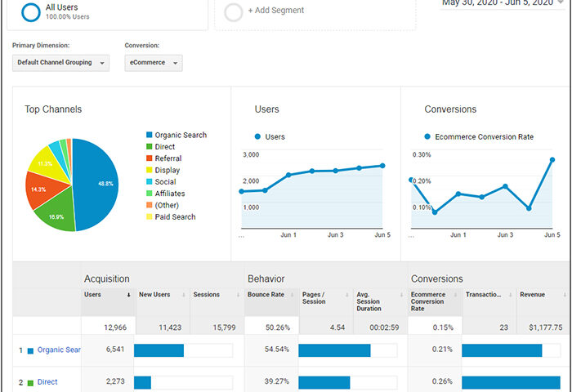Viewport: 572px width, 392px height.
Task: Select the Ecommerce Conversion Rate column header
Action: (428, 301)
